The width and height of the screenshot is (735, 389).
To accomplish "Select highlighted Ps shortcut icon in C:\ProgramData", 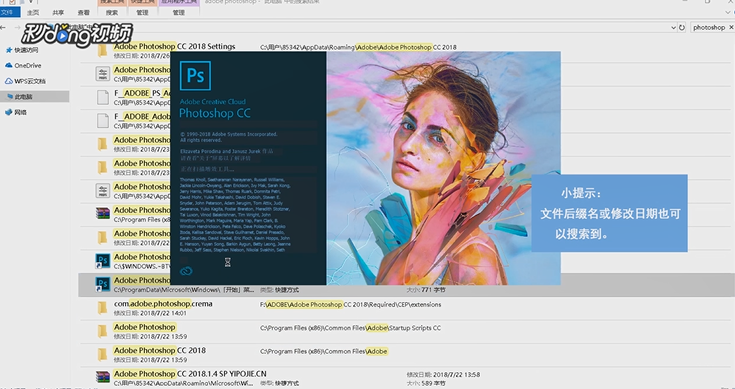I will point(103,284).
